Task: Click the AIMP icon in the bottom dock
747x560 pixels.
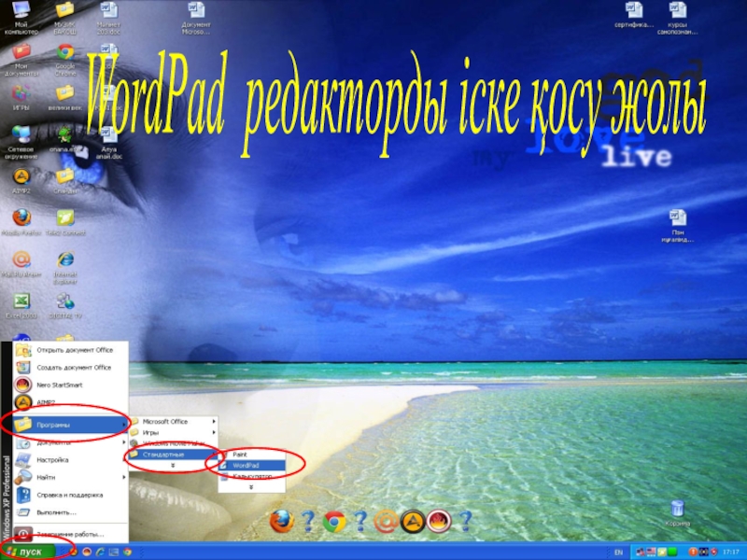Action: pyautogui.click(x=412, y=522)
